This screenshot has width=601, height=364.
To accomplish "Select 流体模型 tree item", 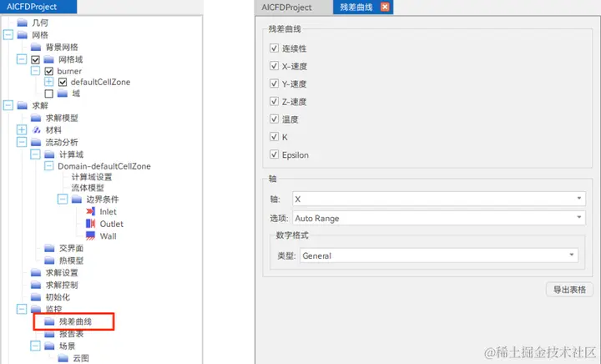I will pos(88,188).
